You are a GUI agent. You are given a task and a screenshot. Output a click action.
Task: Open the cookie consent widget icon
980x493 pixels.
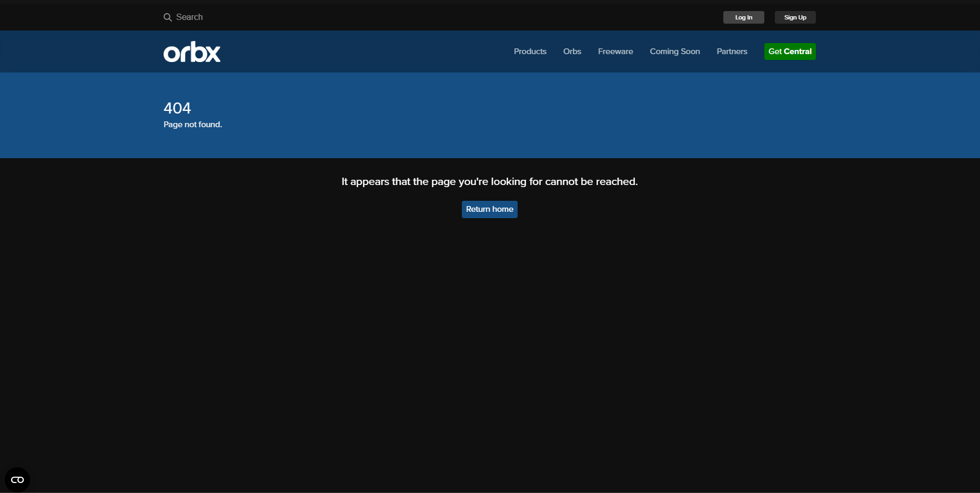pos(17,480)
